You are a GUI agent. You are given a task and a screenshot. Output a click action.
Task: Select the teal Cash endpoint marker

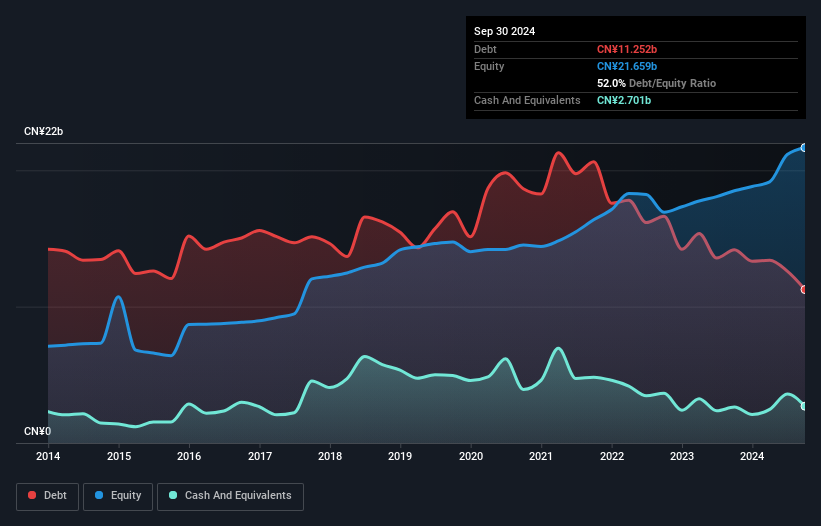[804, 405]
